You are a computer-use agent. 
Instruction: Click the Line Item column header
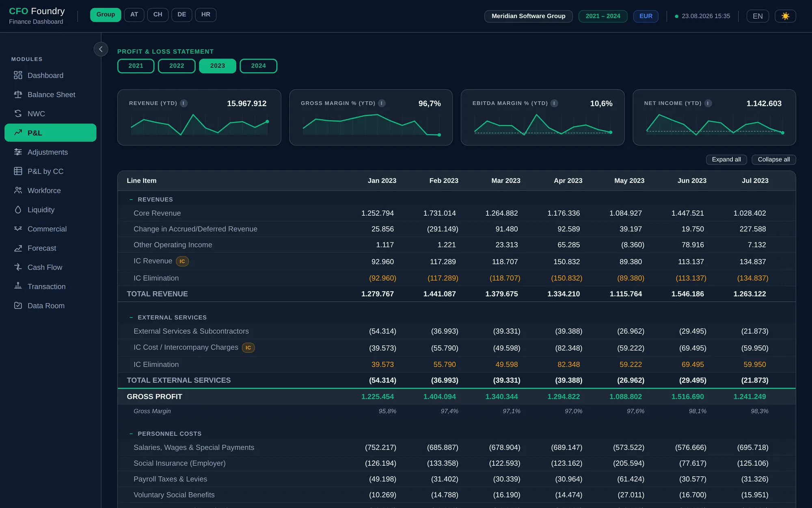click(x=141, y=180)
